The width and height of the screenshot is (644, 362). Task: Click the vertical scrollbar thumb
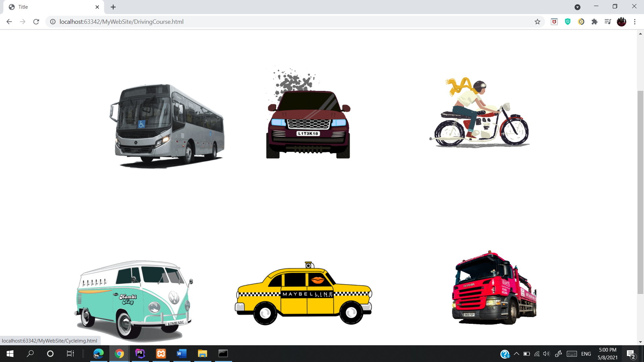(x=640, y=192)
